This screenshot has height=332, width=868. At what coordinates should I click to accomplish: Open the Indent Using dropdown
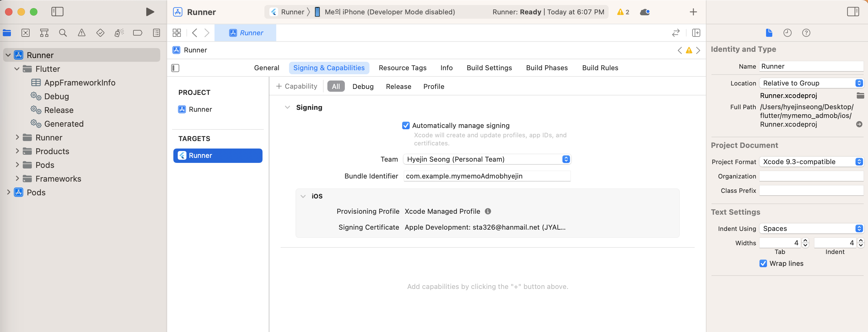811,228
